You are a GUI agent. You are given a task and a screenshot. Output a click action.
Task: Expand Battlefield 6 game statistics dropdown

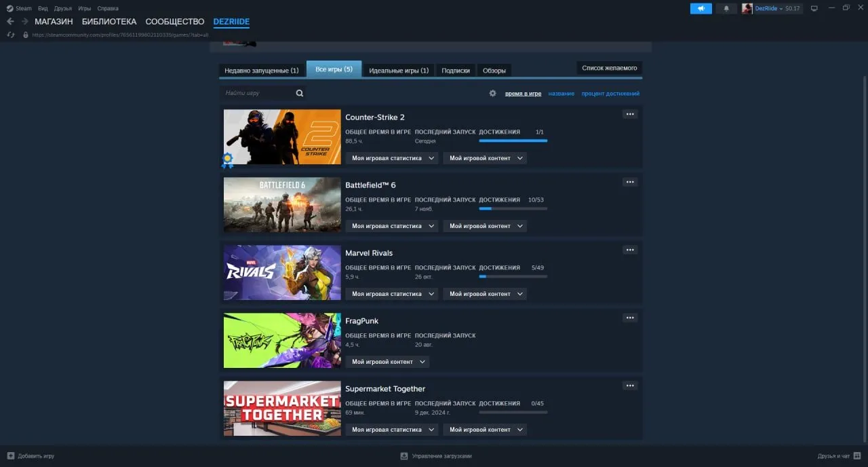(391, 226)
